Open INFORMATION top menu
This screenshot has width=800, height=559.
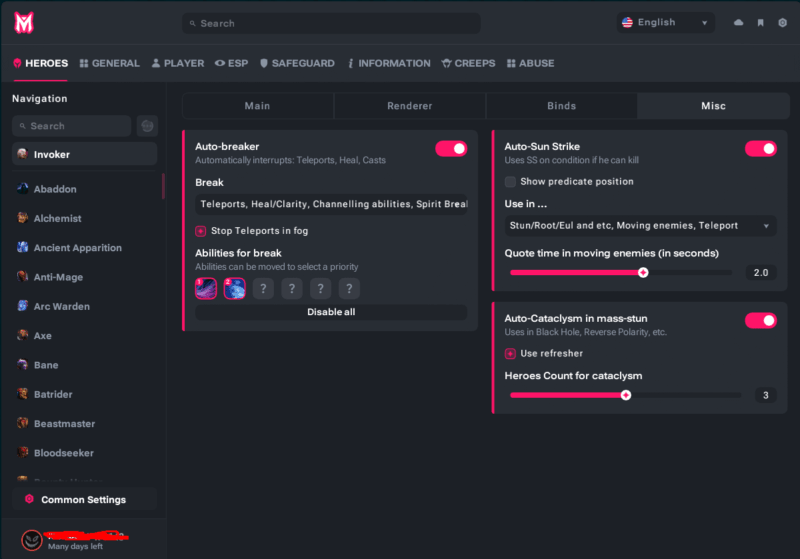click(389, 63)
